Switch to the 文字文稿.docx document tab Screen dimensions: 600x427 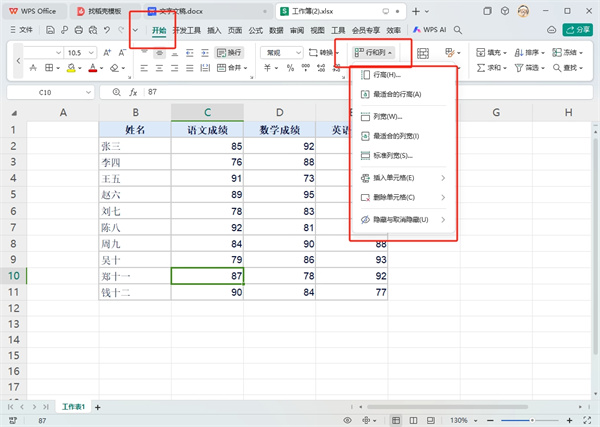point(183,10)
